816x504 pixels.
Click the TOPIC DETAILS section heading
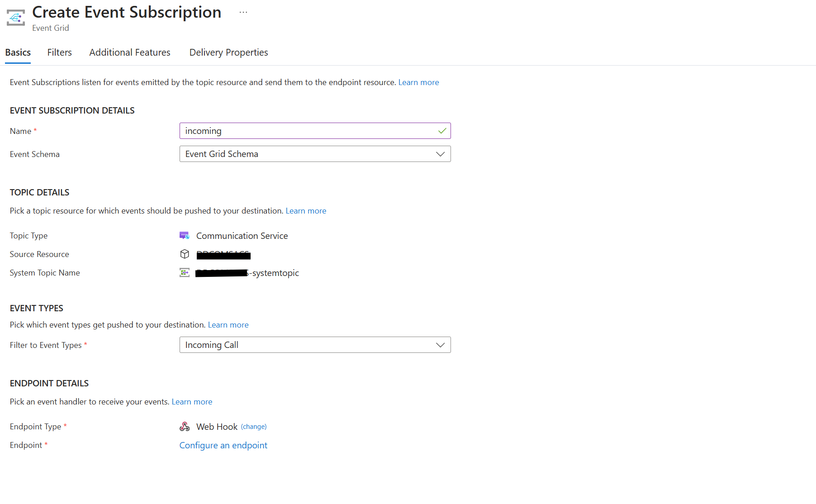click(x=40, y=192)
